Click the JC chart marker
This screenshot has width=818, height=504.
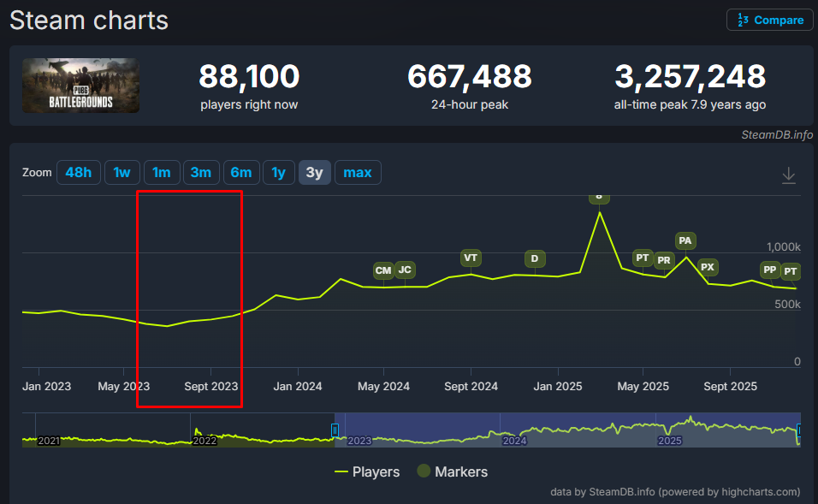point(405,270)
